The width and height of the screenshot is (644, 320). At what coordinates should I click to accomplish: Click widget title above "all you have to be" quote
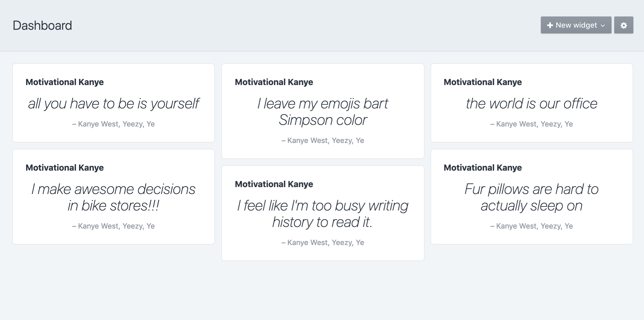(x=65, y=82)
